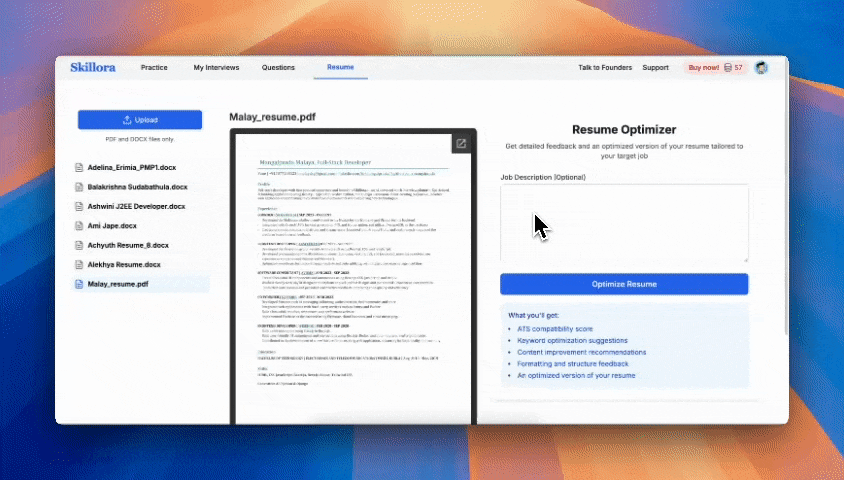The image size is (844, 480).
Task: Click file icon next to Adelina_Erimia_PMP1.docx
Action: [x=79, y=167]
